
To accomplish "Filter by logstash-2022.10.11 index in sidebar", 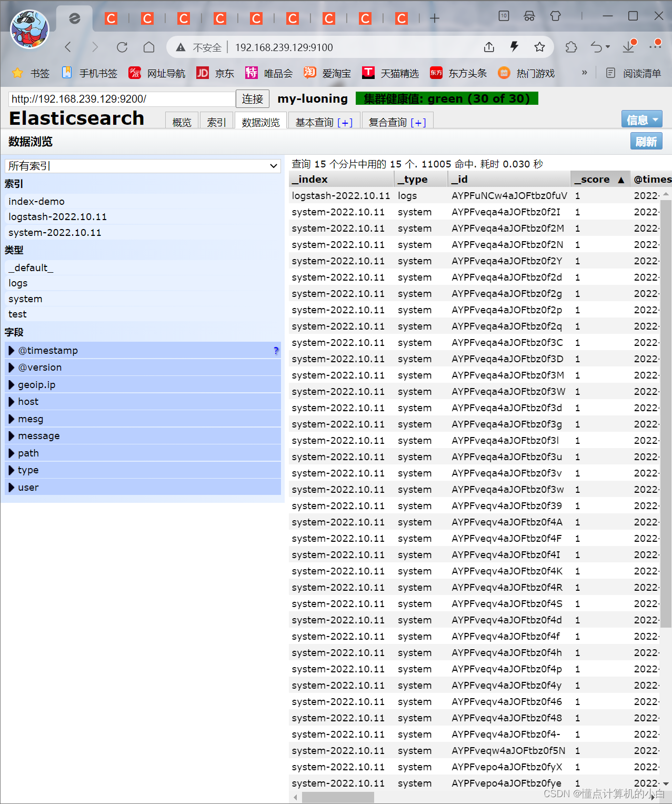I will (x=143, y=217).
